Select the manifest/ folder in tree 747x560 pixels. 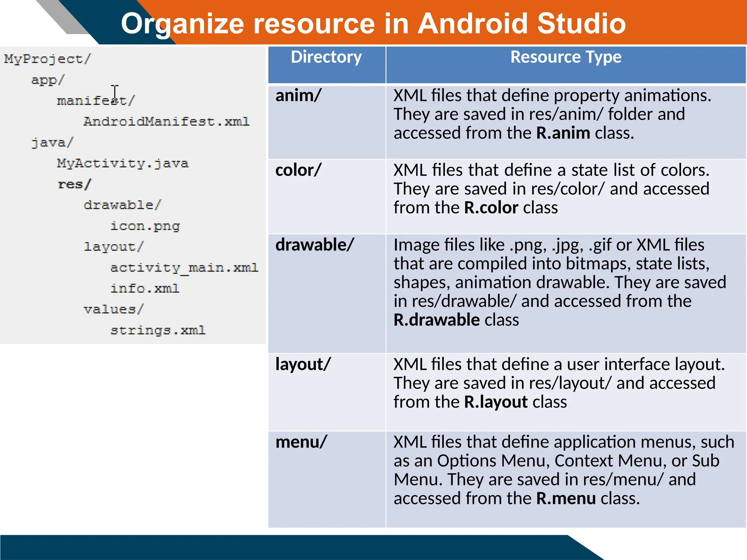pyautogui.click(x=96, y=101)
